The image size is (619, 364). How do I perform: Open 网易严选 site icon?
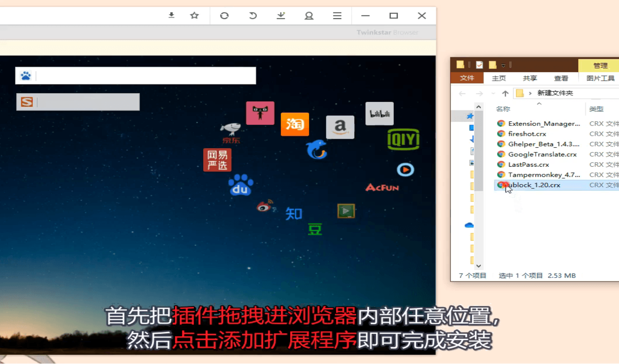coord(217,160)
